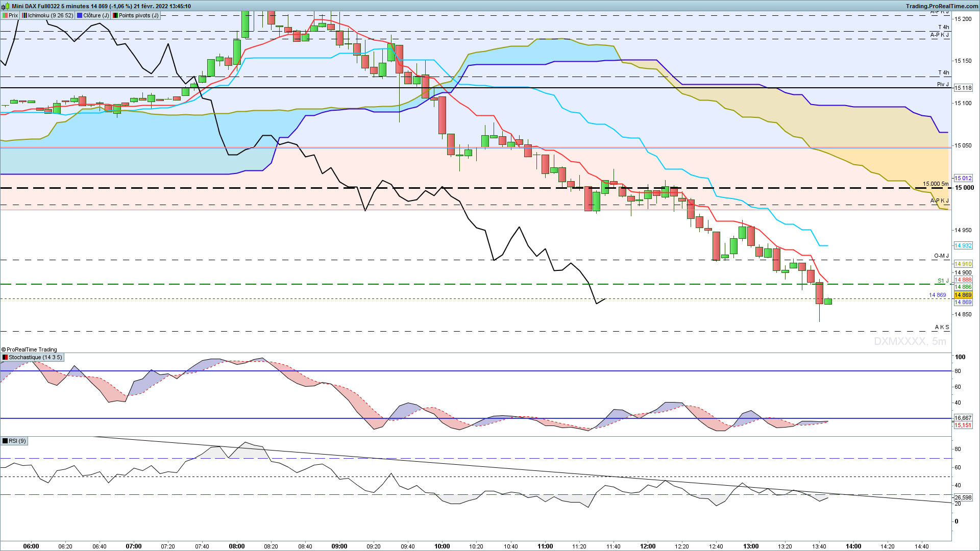Click the 15 118 pivot price tag

(963, 88)
